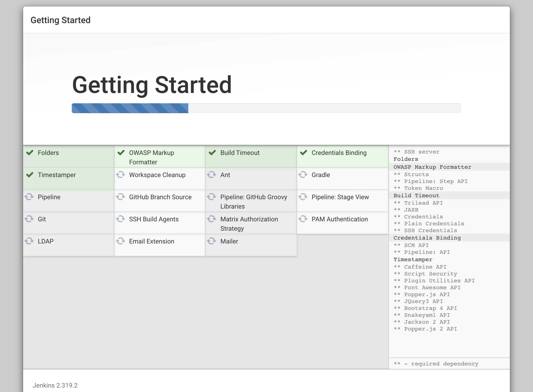Click the Script Security log entry

(x=430, y=274)
